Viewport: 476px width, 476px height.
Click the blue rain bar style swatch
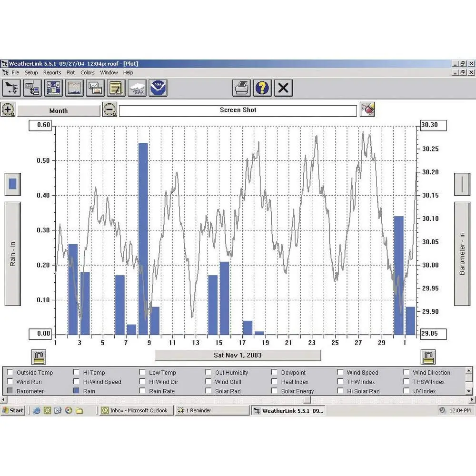click(x=13, y=184)
